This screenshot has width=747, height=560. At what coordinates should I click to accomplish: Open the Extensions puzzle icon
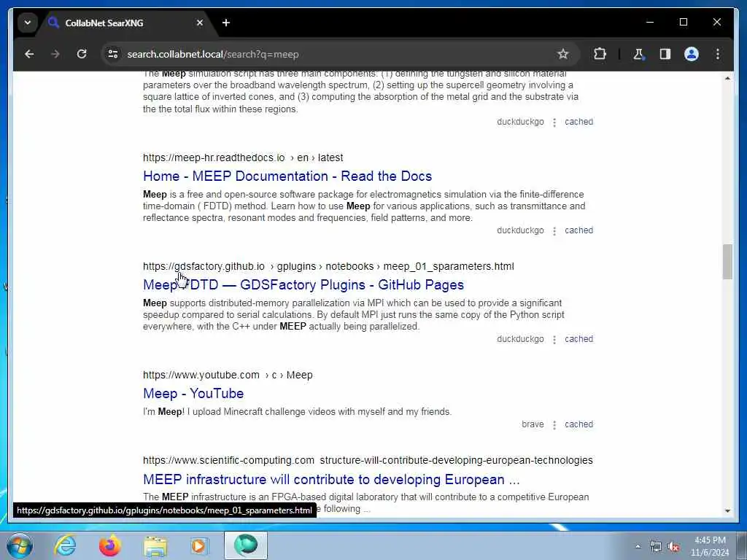[600, 54]
